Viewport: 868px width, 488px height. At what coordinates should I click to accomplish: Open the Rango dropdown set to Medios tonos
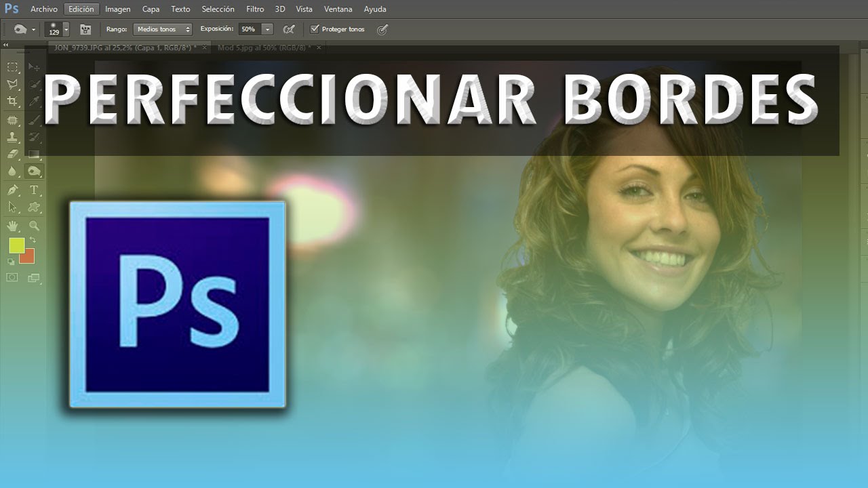[162, 29]
